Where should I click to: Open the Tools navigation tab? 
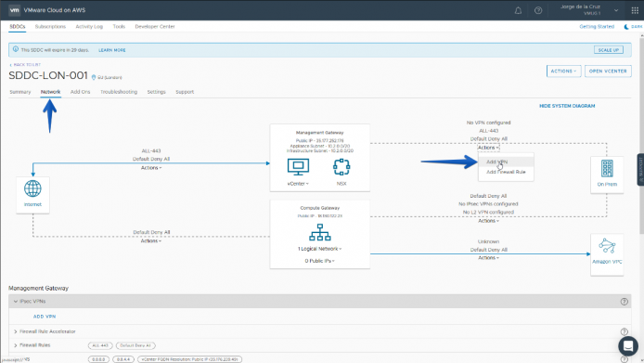(x=119, y=27)
